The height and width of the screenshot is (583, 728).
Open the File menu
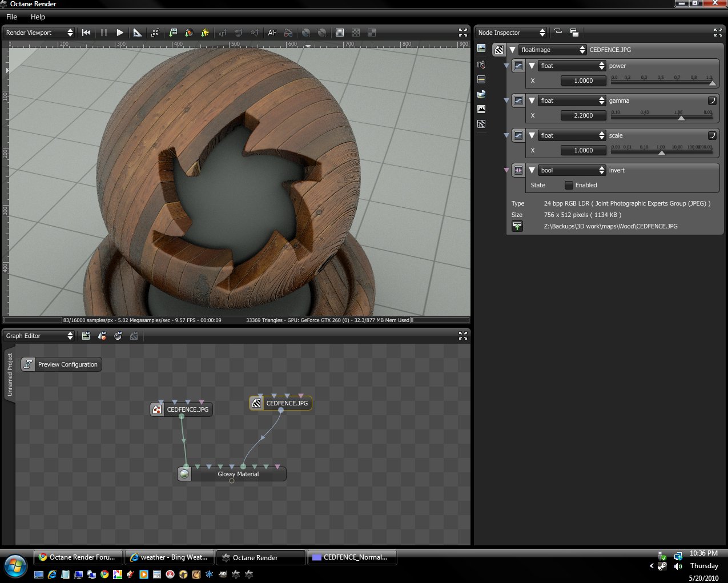[x=11, y=17]
